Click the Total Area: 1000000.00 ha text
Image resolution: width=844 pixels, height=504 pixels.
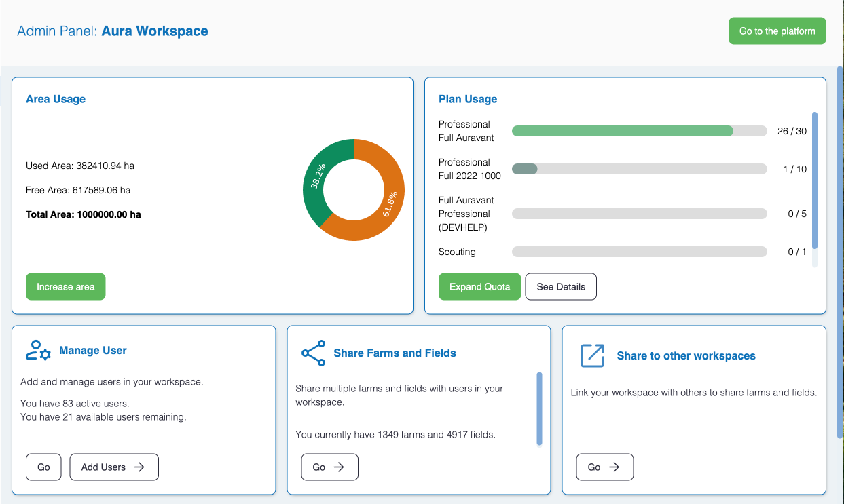[x=84, y=214]
